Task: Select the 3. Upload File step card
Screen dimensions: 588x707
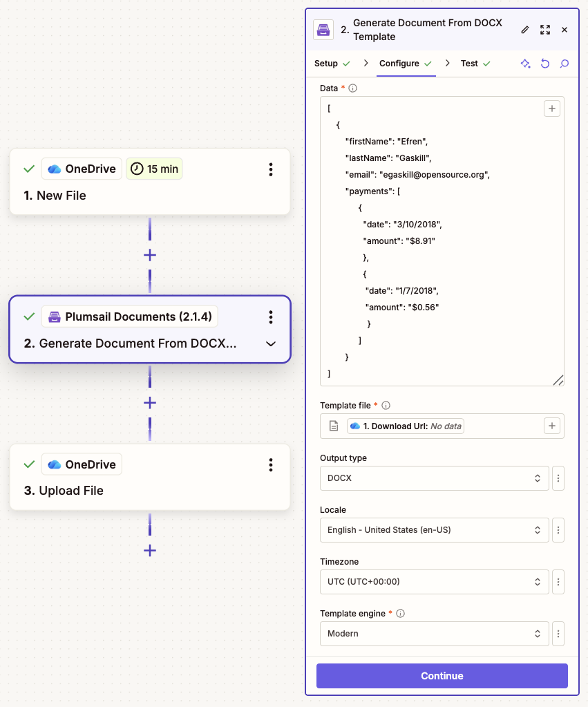Action: (150, 477)
